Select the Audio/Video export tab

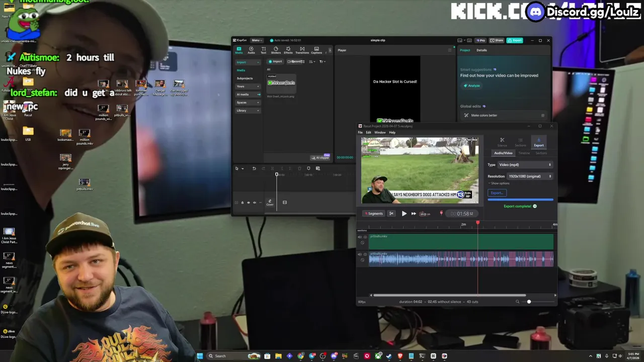503,153
